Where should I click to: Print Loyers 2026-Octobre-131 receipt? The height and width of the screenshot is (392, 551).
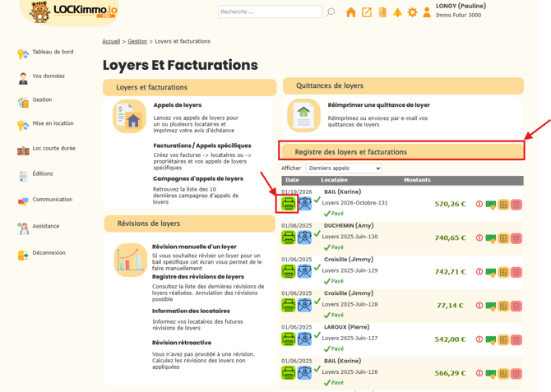(288, 204)
